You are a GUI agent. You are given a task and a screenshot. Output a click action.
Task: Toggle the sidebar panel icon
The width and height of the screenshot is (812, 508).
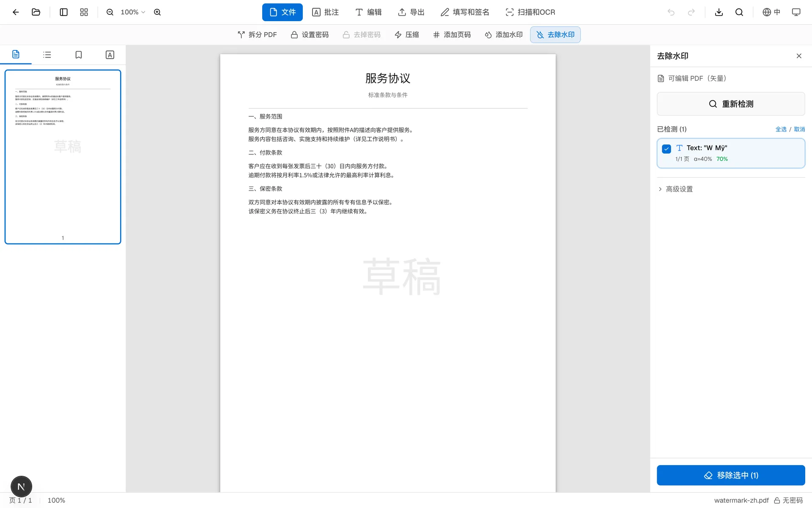pyautogui.click(x=64, y=12)
